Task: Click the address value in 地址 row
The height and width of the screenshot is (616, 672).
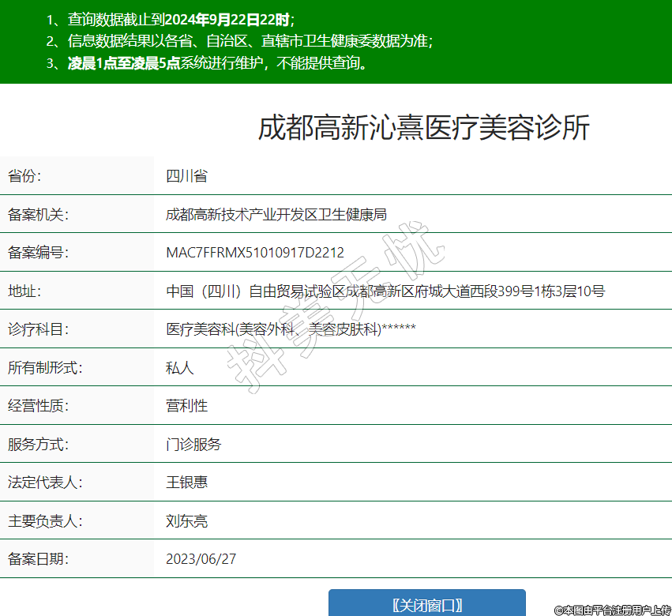Action: click(x=385, y=291)
